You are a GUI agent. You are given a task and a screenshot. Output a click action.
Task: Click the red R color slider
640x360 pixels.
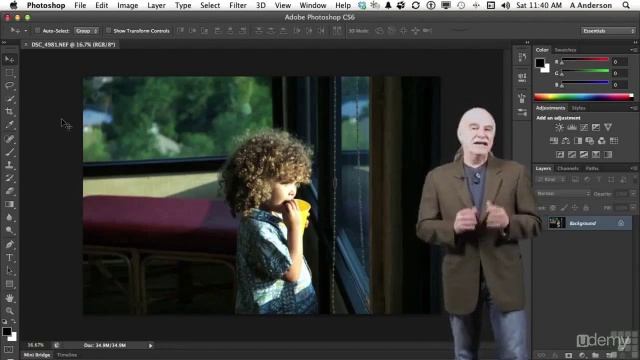[x=585, y=60]
